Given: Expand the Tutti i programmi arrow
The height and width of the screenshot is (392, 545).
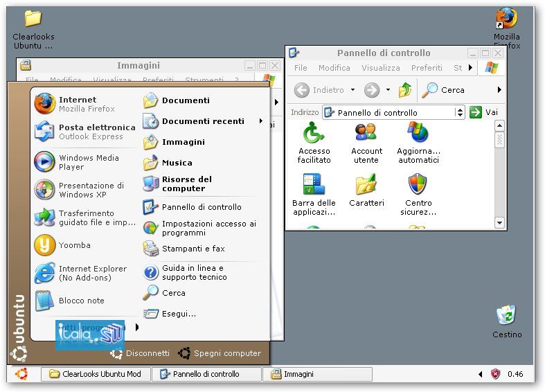Looking at the screenshot, I should [x=137, y=327].
